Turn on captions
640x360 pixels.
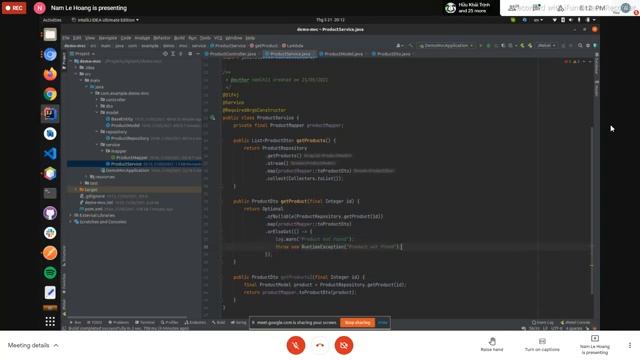(x=542, y=344)
